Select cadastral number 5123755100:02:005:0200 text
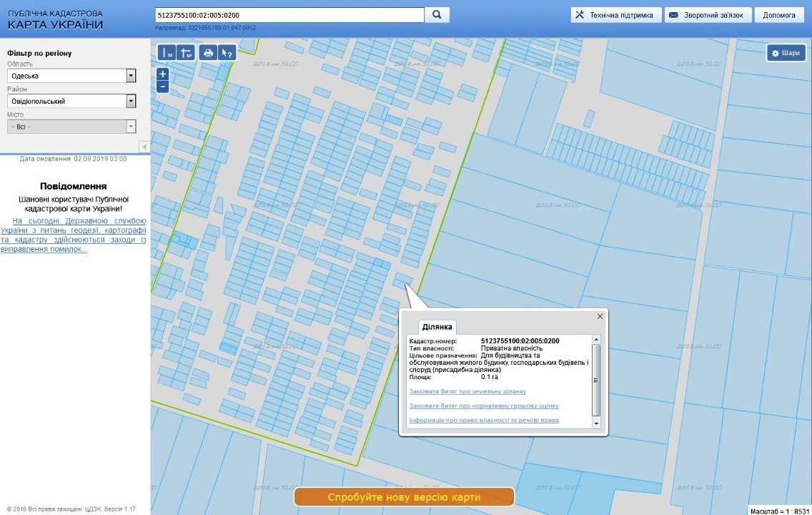812x515 pixels. coord(520,341)
